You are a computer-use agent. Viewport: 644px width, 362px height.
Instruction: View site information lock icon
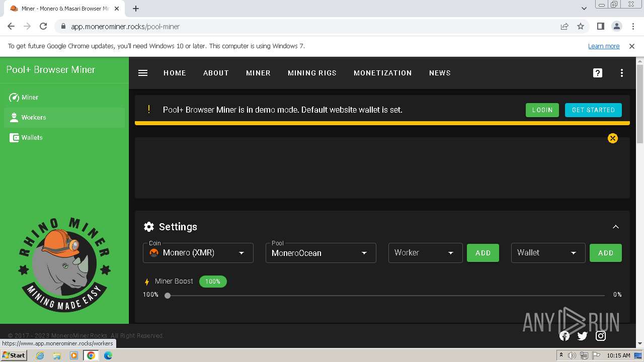coord(63,27)
